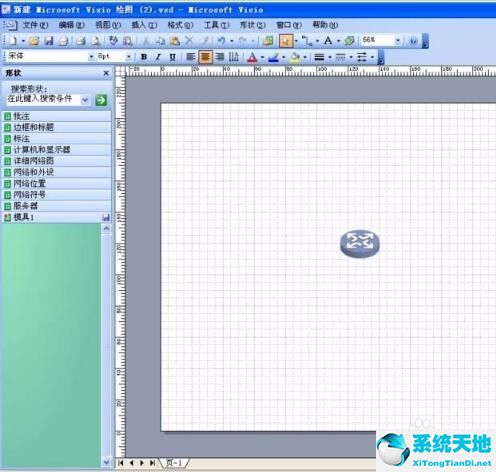The image size is (496, 472).
Task: Open the 插入 (Insert) menu
Action: (144, 25)
